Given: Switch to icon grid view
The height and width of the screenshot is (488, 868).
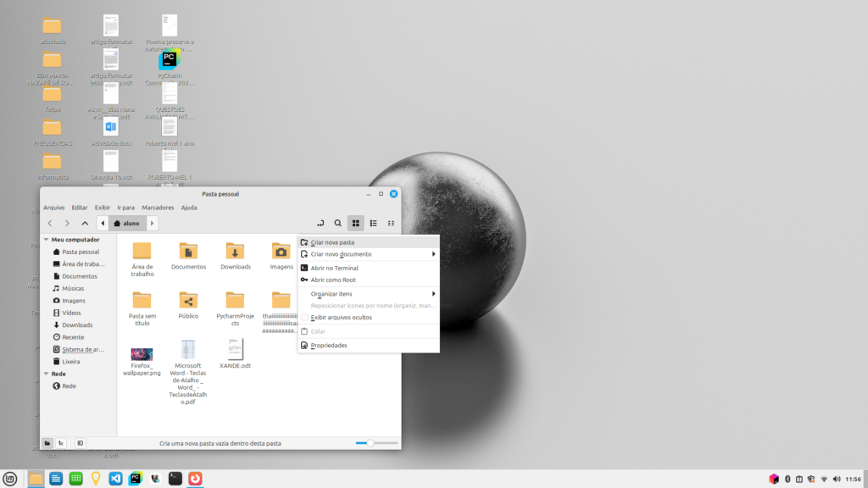Looking at the screenshot, I should click(356, 223).
